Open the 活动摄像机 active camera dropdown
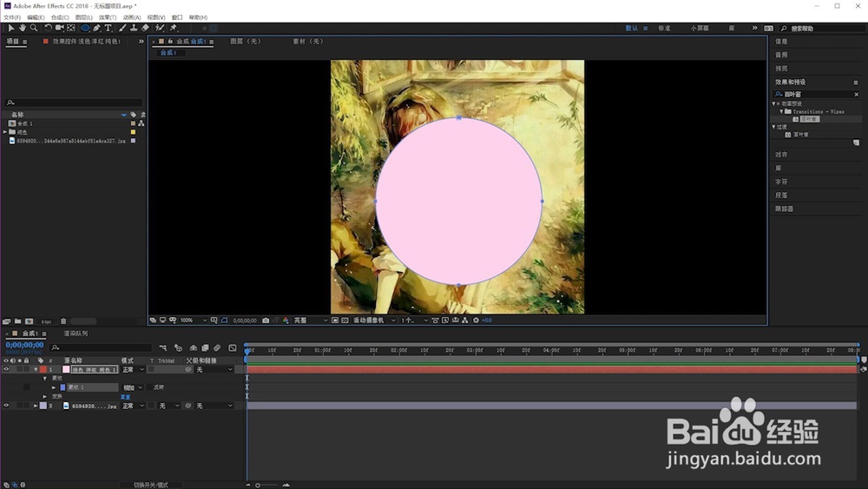Image resolution: width=868 pixels, height=489 pixels. [x=374, y=320]
